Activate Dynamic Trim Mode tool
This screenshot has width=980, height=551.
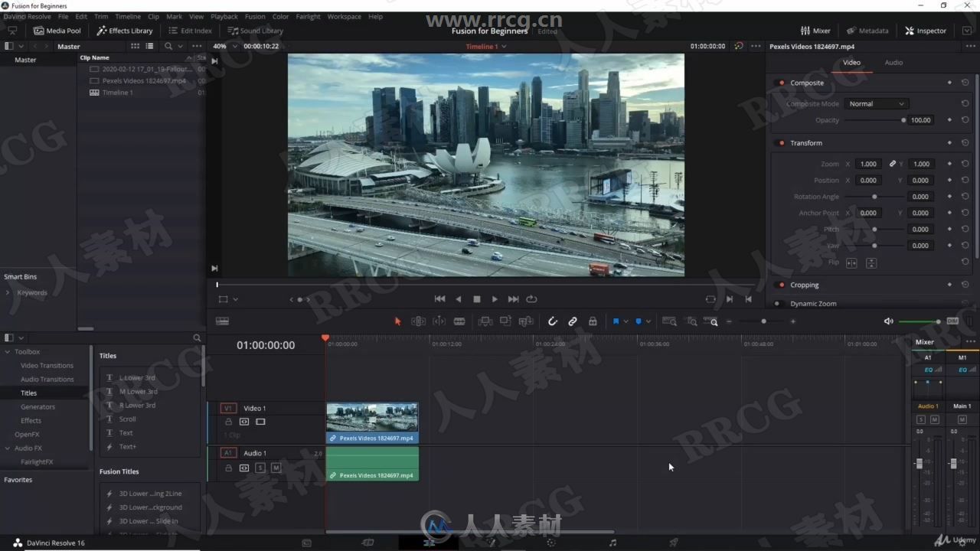pyautogui.click(x=439, y=321)
